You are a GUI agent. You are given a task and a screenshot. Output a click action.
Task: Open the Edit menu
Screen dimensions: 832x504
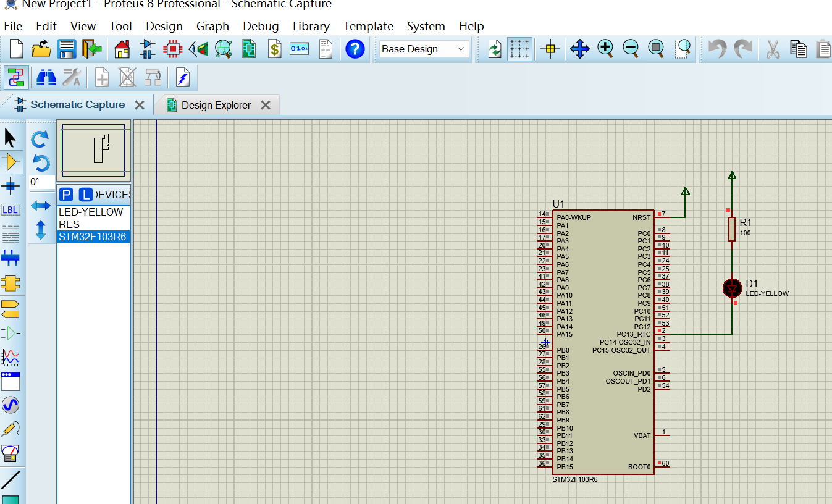pyautogui.click(x=46, y=26)
